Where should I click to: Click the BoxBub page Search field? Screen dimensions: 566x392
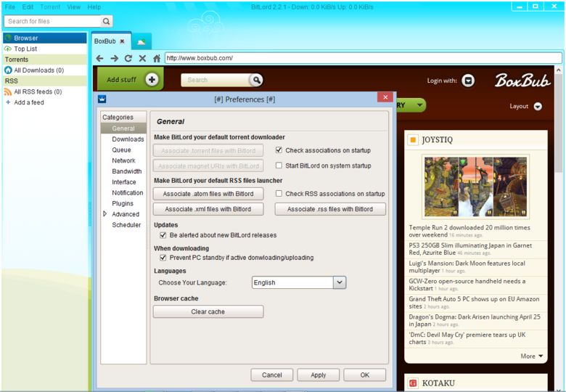click(216, 80)
